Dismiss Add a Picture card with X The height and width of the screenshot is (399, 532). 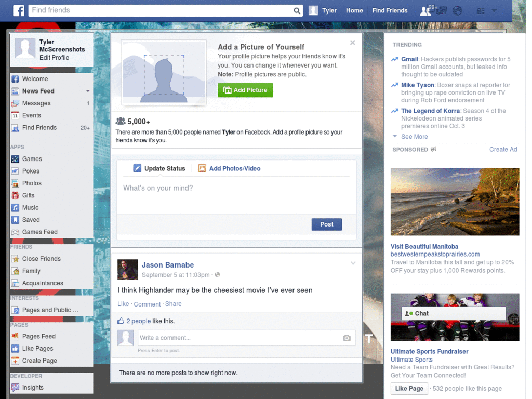[353, 43]
